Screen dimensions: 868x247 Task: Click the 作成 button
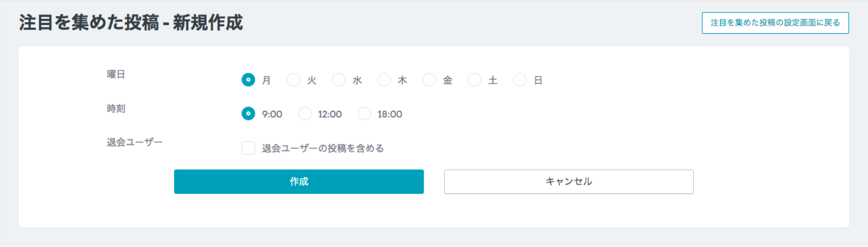click(x=299, y=181)
